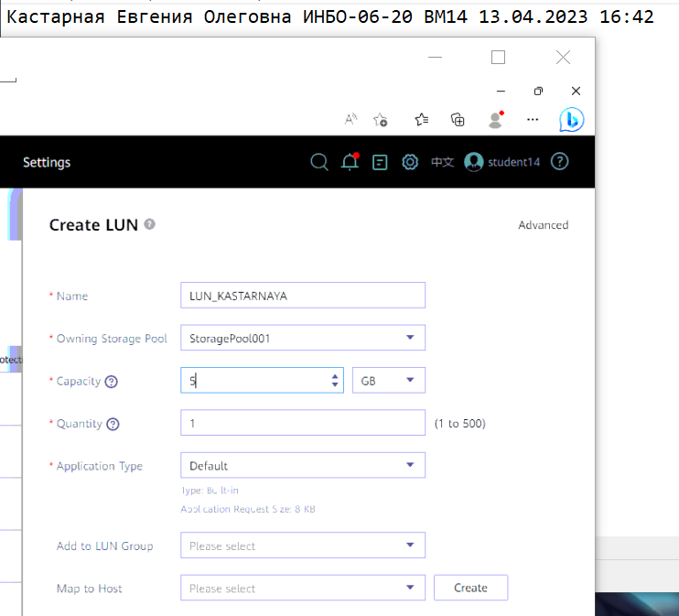
Task: Restore down the browser window
Action: click(538, 91)
